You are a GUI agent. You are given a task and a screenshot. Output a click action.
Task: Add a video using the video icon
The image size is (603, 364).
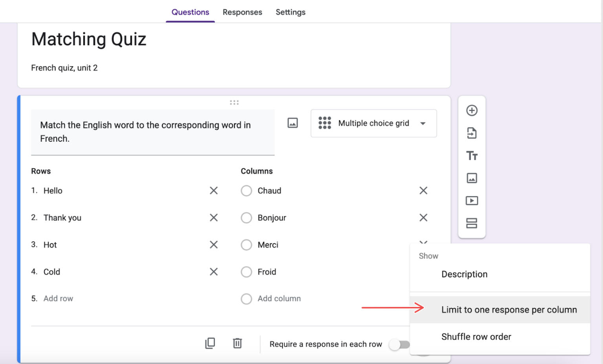[472, 200]
